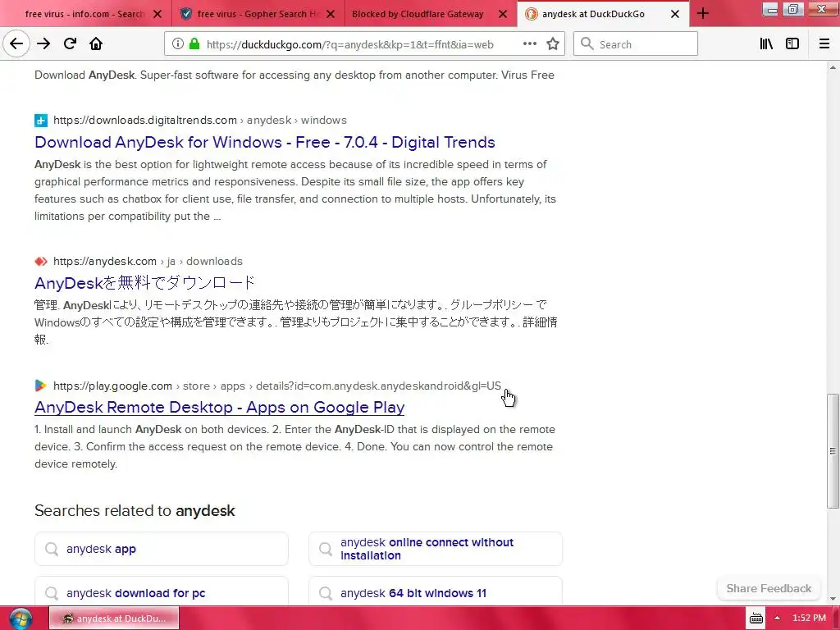
Task: Close the 'free virus - info.com' tab
Action: [x=157, y=14]
